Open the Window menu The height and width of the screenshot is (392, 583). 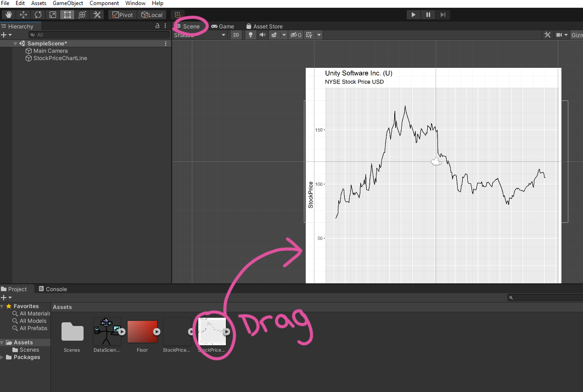tap(135, 3)
